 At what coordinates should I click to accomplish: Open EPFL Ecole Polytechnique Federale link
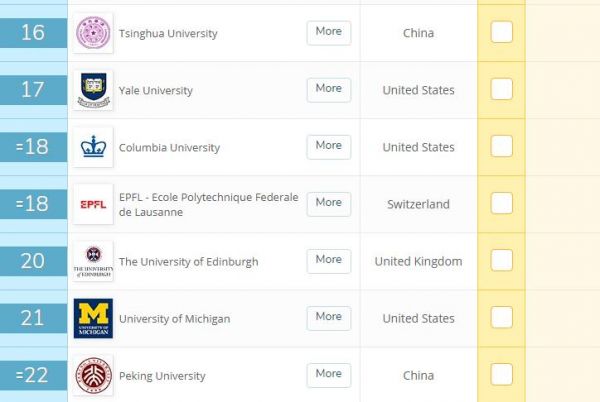pyautogui.click(x=208, y=204)
